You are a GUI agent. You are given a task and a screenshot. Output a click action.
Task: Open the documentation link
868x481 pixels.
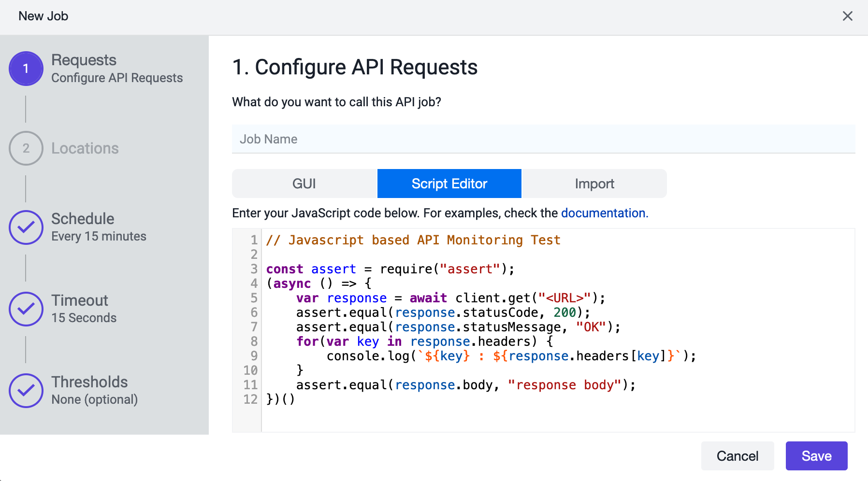605,213
